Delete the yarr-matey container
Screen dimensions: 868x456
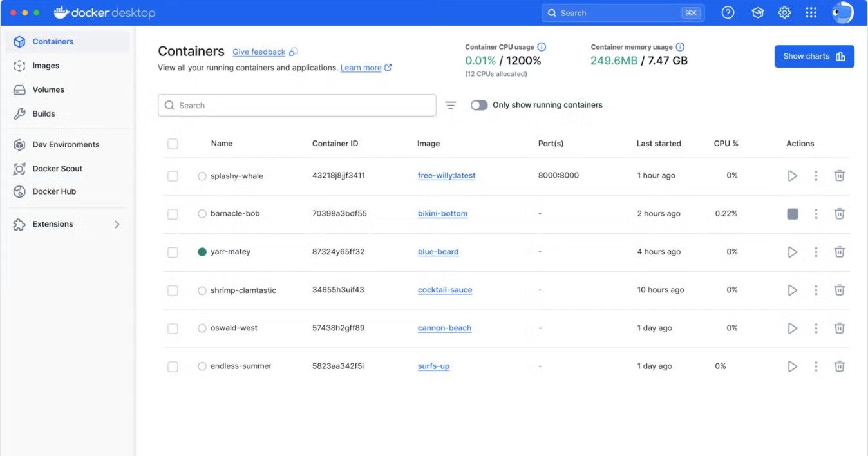[840, 252]
